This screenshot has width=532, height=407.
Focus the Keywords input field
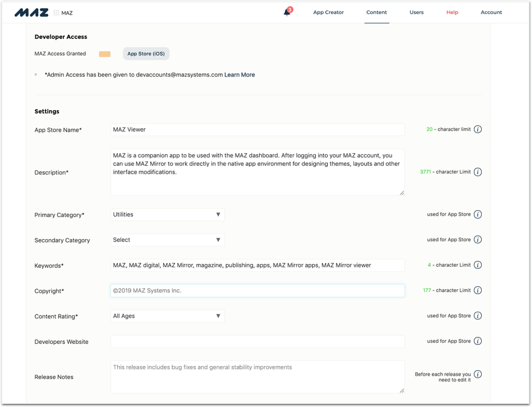258,265
